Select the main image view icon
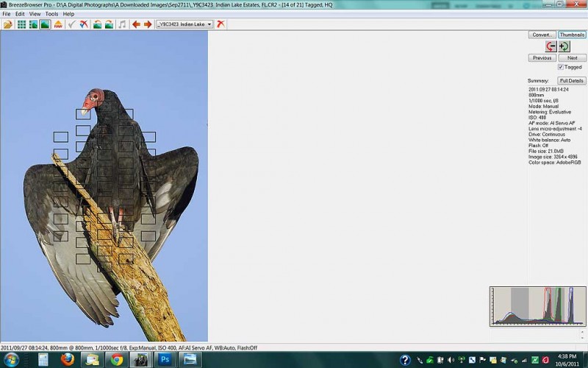Screen dimensions: 588x368 coord(45,24)
